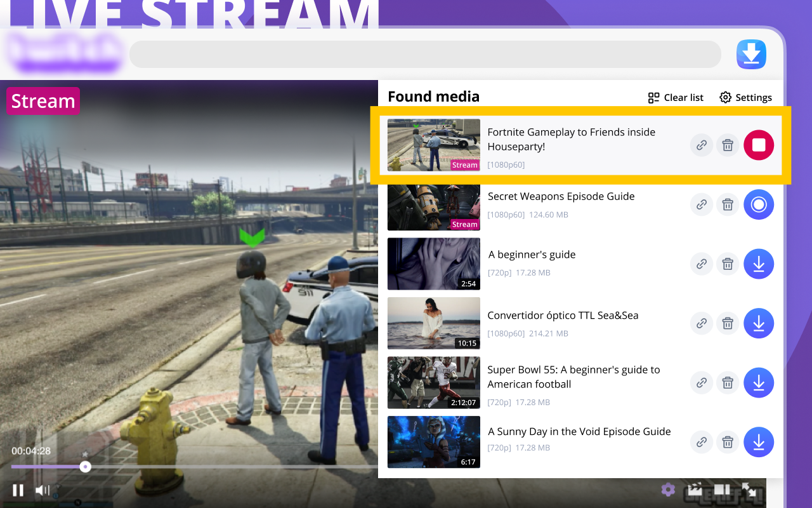Delete A Sunny Day in the Void entry
The width and height of the screenshot is (812, 508).
[x=728, y=442]
